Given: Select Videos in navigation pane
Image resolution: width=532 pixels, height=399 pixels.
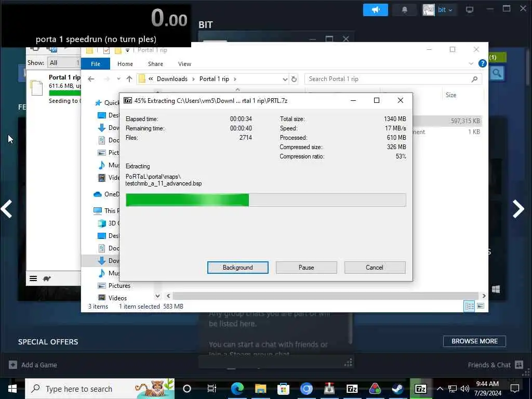Looking at the screenshot, I should click(112, 298).
